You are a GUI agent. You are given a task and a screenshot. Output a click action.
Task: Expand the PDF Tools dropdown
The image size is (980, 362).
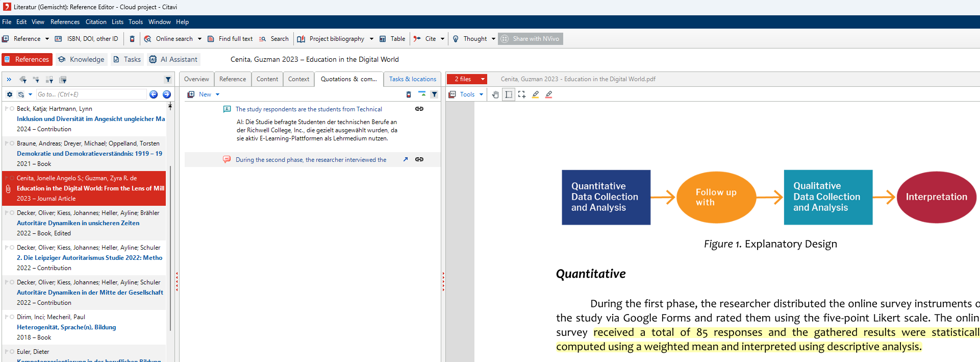coord(481,94)
